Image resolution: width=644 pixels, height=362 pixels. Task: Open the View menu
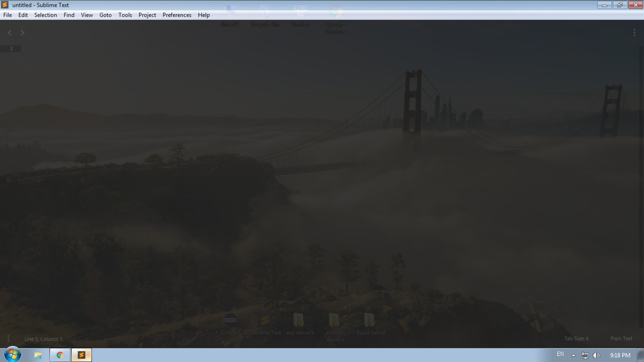click(x=87, y=15)
